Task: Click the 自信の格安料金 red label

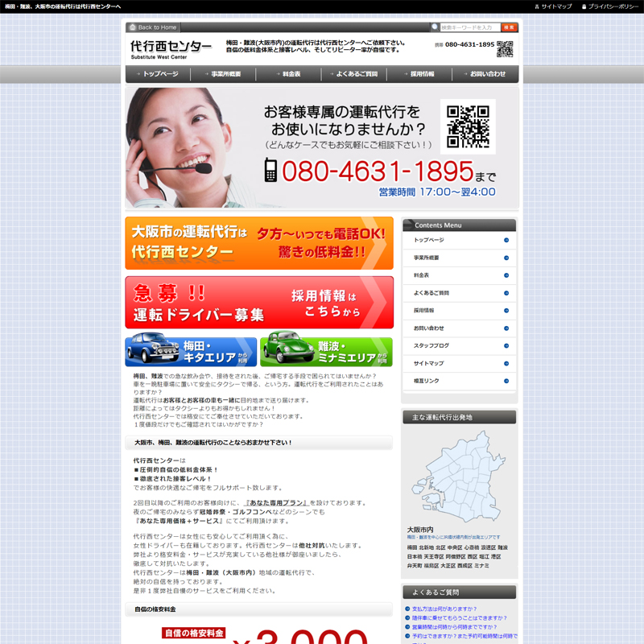Action: point(193,633)
